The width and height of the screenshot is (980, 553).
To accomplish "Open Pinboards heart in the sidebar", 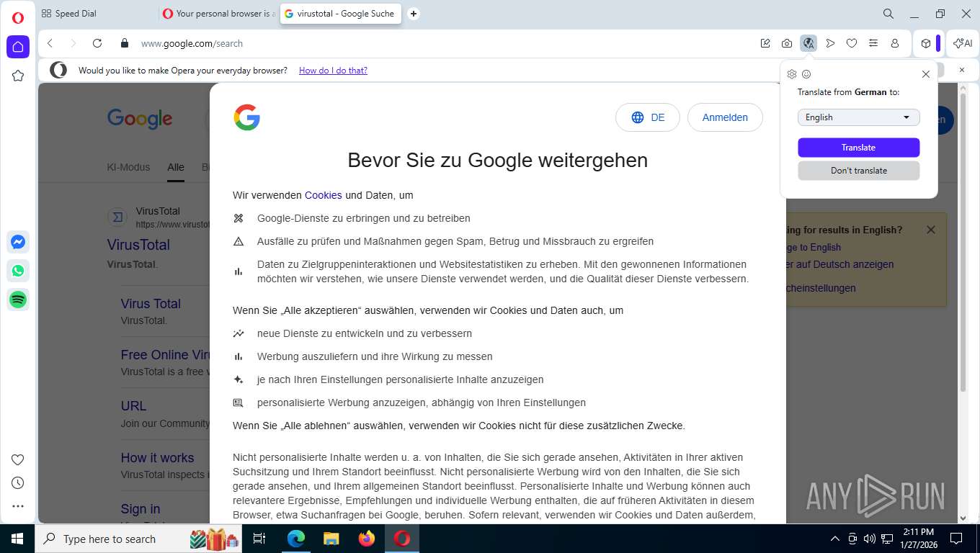I will [x=18, y=460].
